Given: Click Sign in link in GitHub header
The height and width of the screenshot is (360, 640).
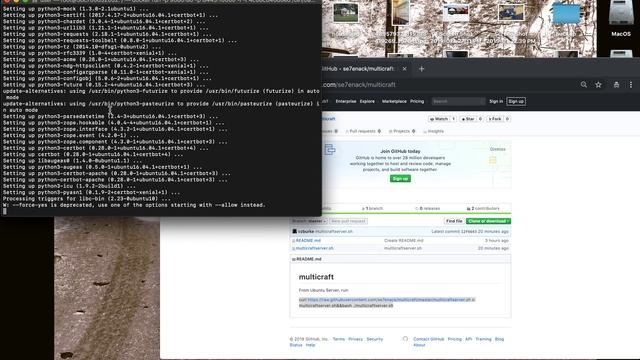Looking at the screenshot, I should (496, 101).
